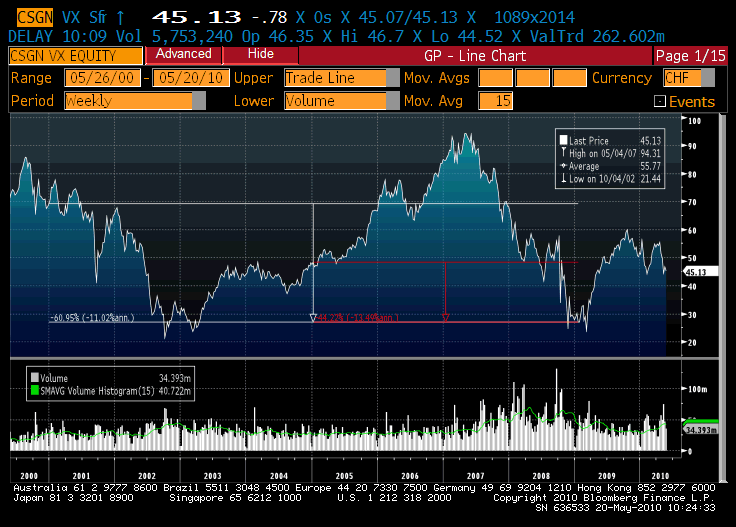This screenshot has height=527, width=736.
Task: Click the 2005 label on the time axis
Action: 345,476
